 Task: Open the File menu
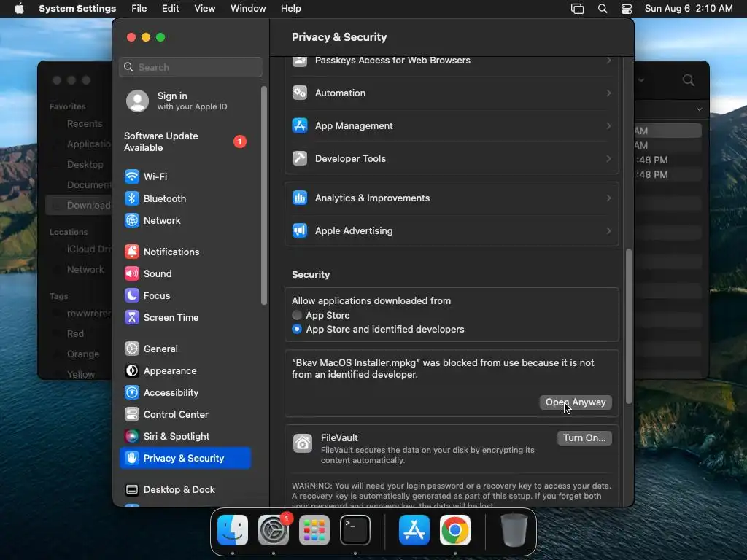[x=139, y=9]
